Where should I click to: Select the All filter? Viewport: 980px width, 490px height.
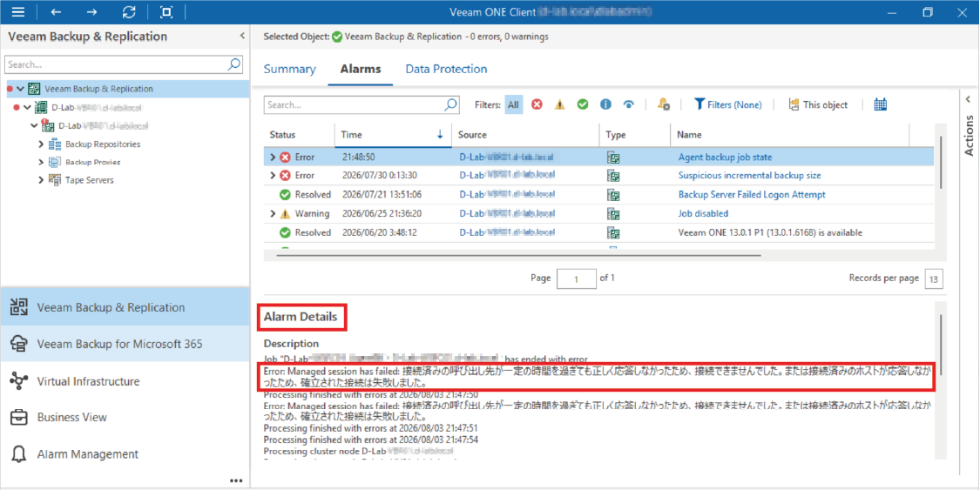(514, 104)
